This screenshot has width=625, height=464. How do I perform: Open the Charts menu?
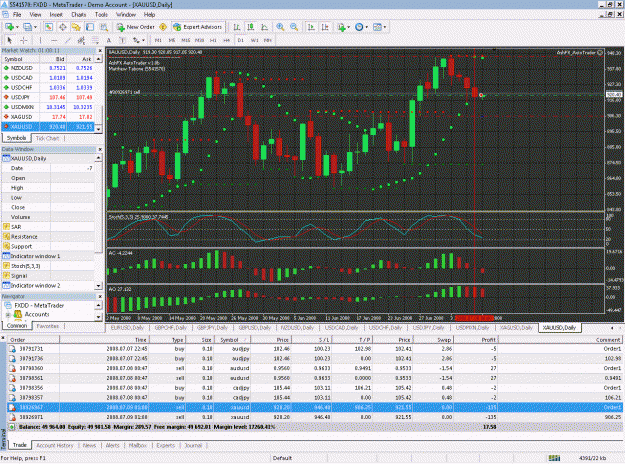coord(79,14)
